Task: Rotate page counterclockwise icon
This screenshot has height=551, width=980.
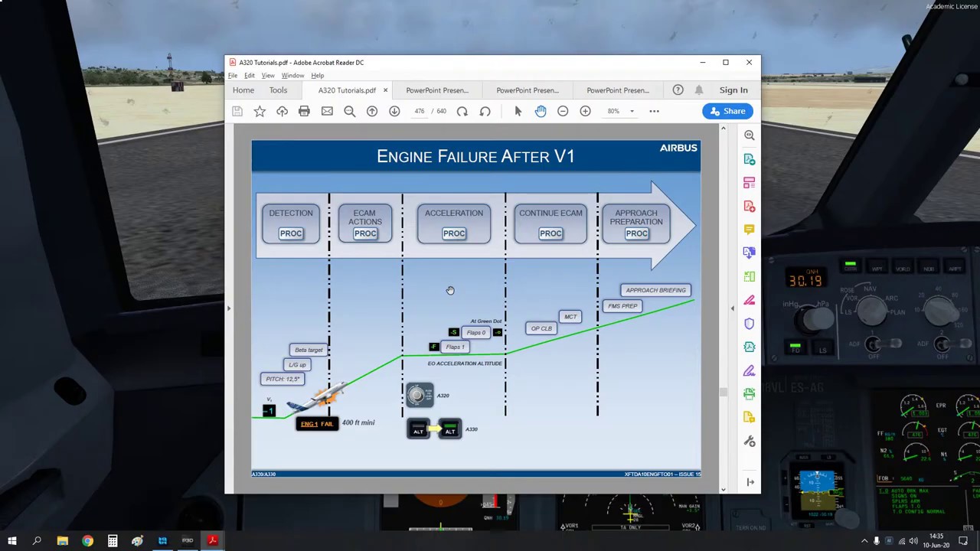Action: [x=485, y=111]
